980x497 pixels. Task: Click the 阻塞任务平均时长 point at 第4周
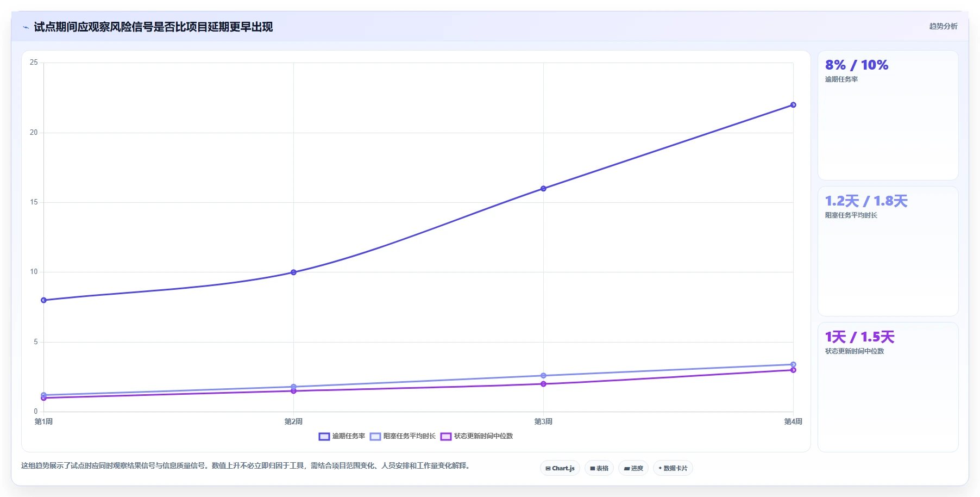(793, 364)
